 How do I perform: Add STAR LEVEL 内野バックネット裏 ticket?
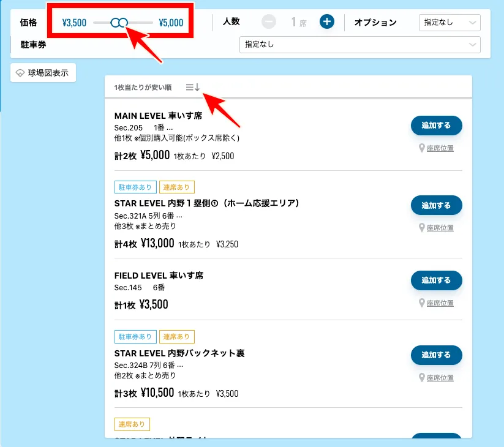[x=436, y=355]
